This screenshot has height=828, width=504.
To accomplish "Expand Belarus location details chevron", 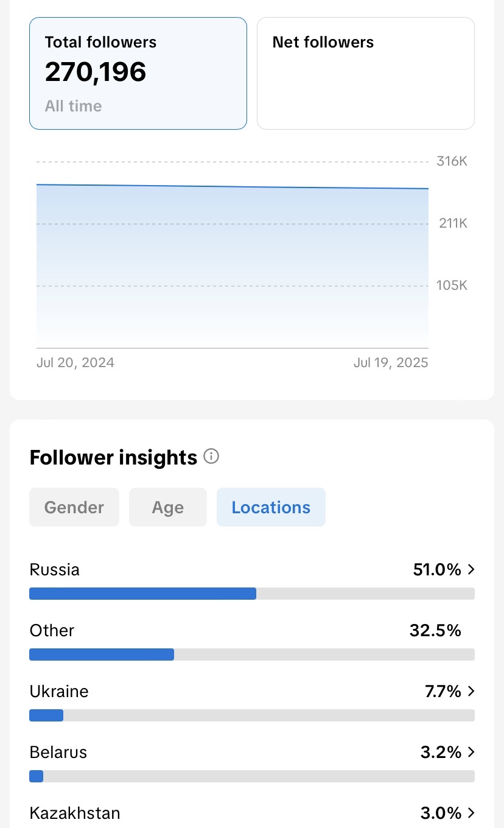I will [x=471, y=753].
